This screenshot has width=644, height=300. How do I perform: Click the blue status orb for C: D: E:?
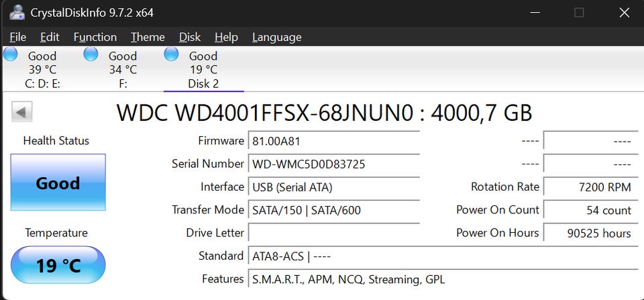[x=11, y=54]
